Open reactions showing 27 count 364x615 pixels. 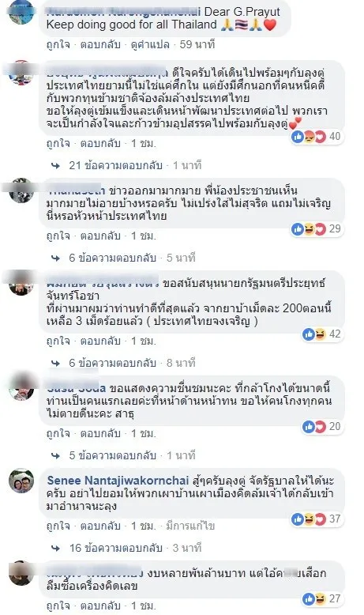(322, 599)
